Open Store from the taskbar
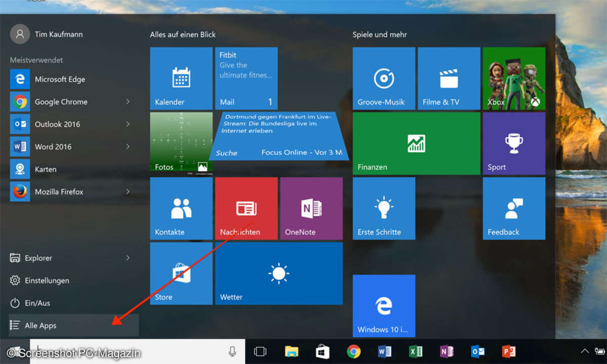607x364 pixels. coord(322,351)
